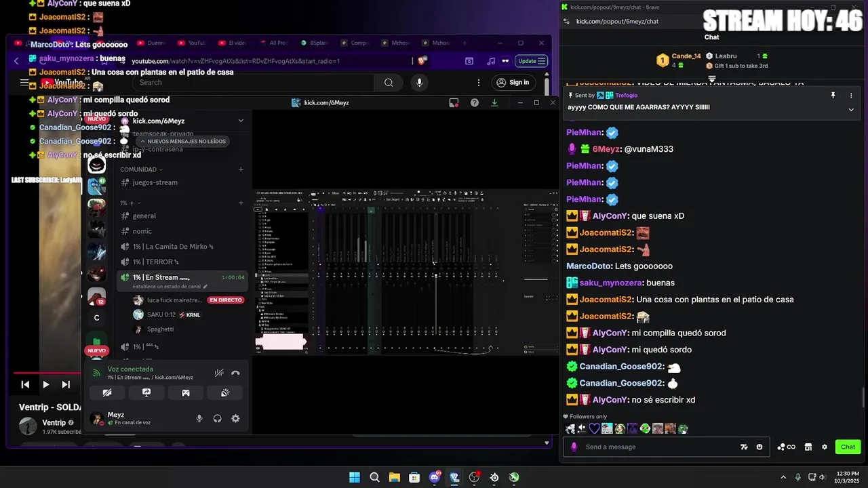Image resolution: width=868 pixels, height=488 pixels.
Task: Click purple microphone in chat input
Action: coord(574,447)
